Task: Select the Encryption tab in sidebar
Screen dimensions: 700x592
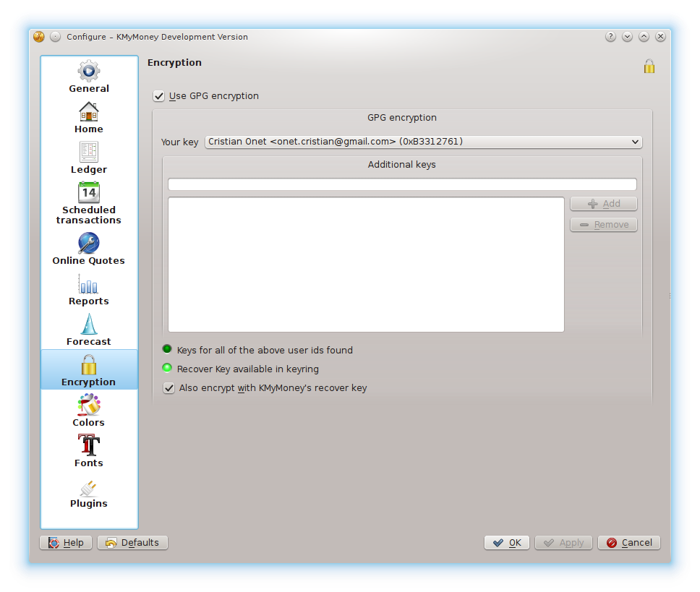Action: click(89, 370)
